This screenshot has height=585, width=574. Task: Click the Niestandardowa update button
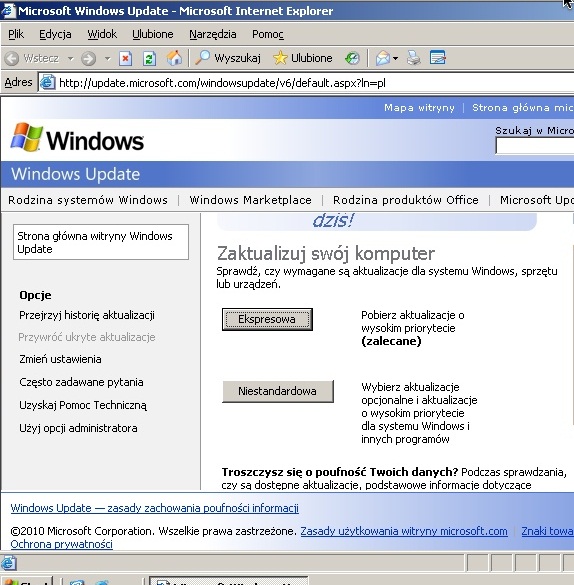[x=277, y=391]
